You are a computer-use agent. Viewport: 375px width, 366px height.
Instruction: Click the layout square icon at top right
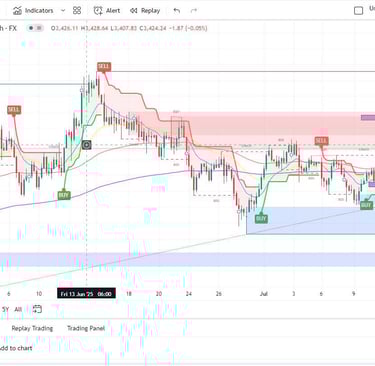tap(358, 11)
